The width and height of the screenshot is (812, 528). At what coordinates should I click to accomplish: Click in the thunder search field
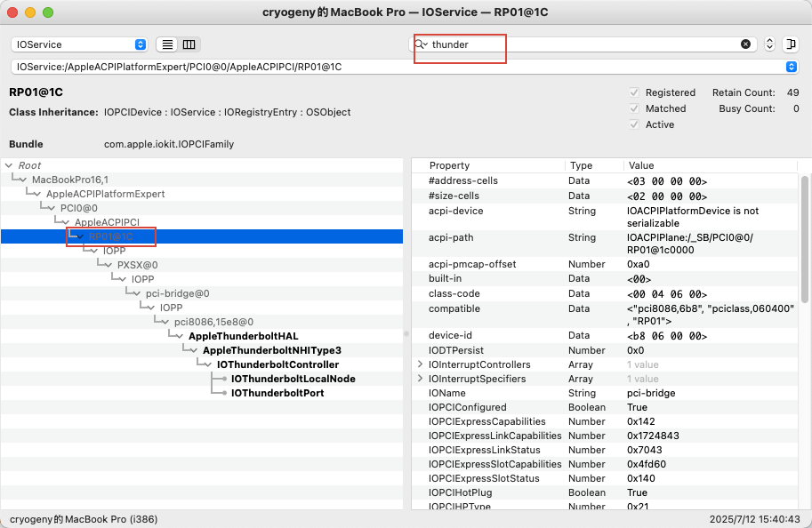tap(583, 44)
